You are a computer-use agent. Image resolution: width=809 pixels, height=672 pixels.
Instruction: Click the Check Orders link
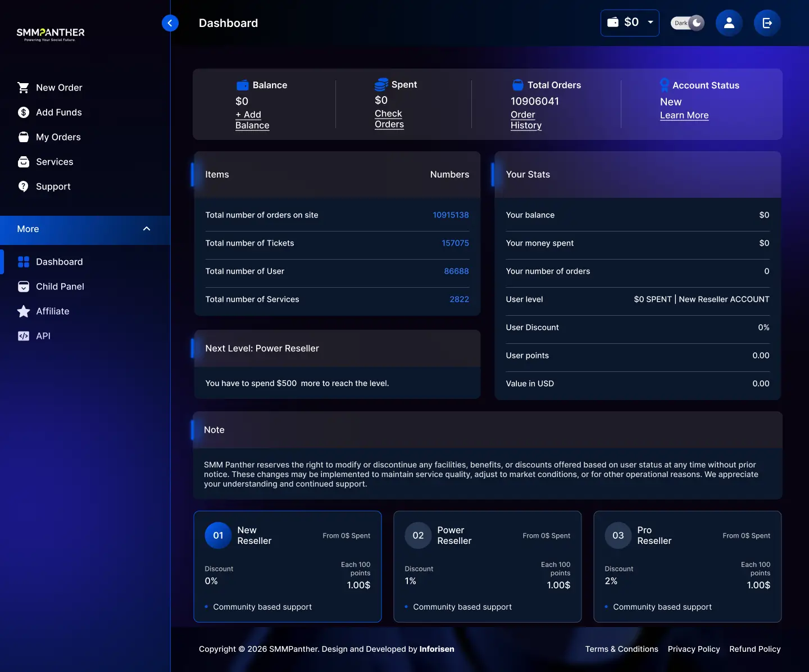click(389, 119)
